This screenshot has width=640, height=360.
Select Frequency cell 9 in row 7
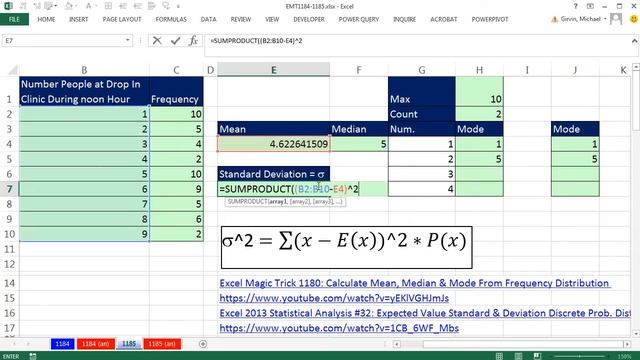tap(176, 189)
